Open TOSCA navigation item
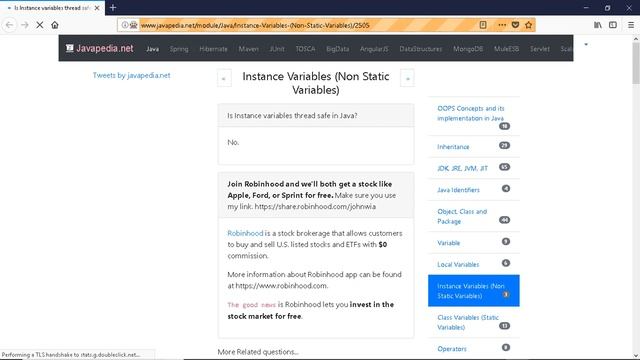640x360 pixels. tap(305, 49)
